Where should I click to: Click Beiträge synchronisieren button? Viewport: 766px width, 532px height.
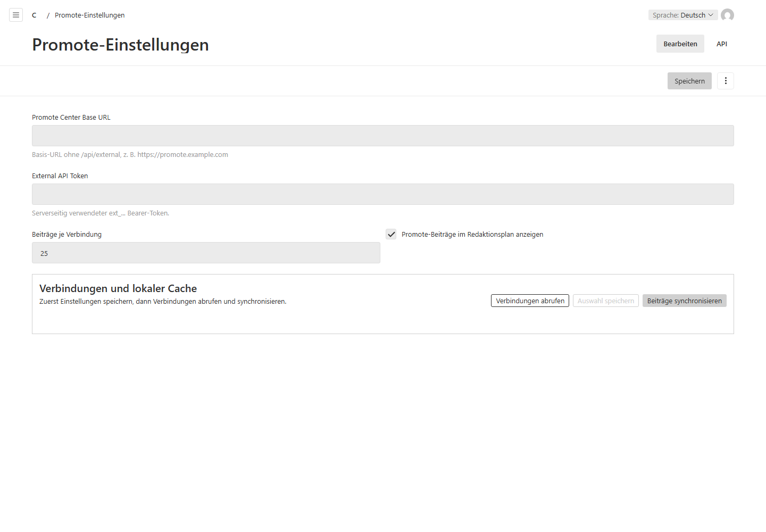coord(685,301)
